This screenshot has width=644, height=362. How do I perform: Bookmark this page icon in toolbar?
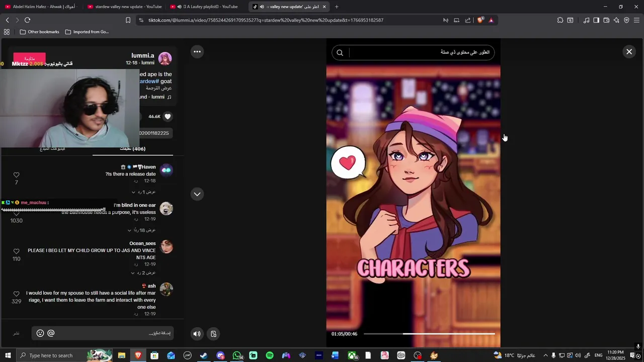coord(128,20)
